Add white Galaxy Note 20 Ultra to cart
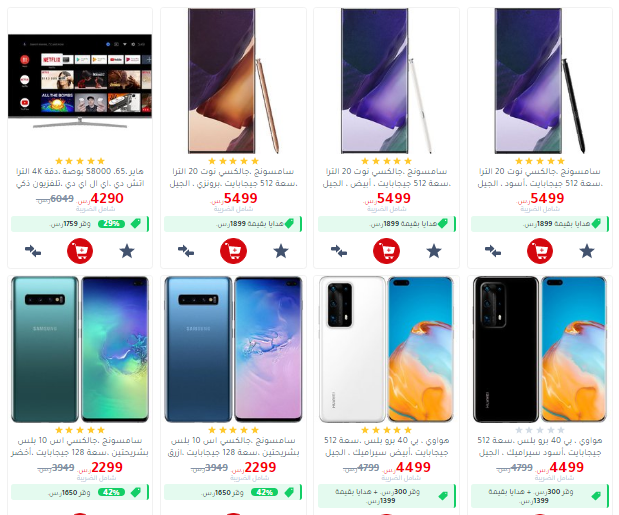Viewport: 619px width, 515px height. (x=386, y=251)
